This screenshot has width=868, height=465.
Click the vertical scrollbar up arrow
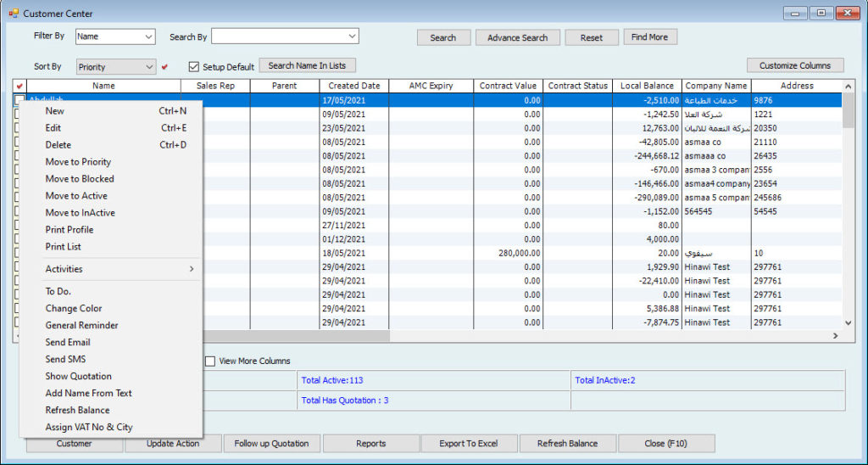coord(849,86)
